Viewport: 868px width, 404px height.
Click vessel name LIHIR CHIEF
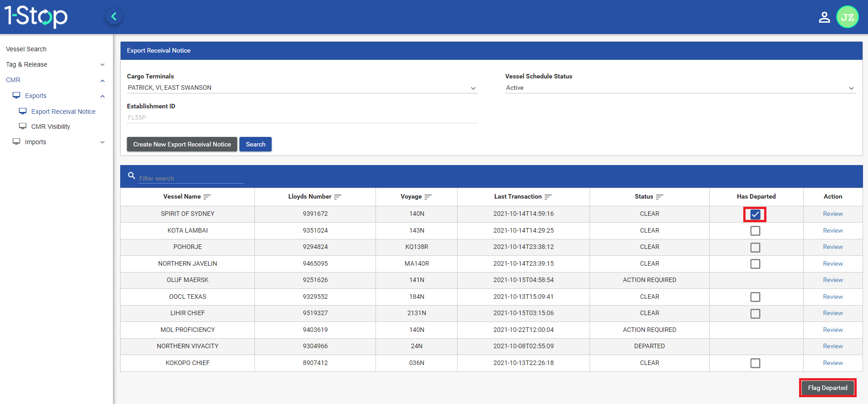[x=188, y=313]
